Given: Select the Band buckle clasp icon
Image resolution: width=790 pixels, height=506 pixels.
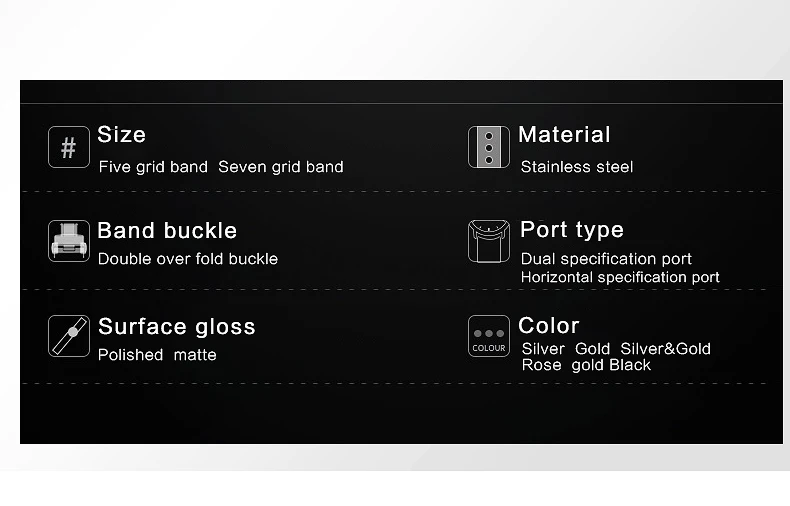Looking at the screenshot, I should pyautogui.click(x=69, y=241).
